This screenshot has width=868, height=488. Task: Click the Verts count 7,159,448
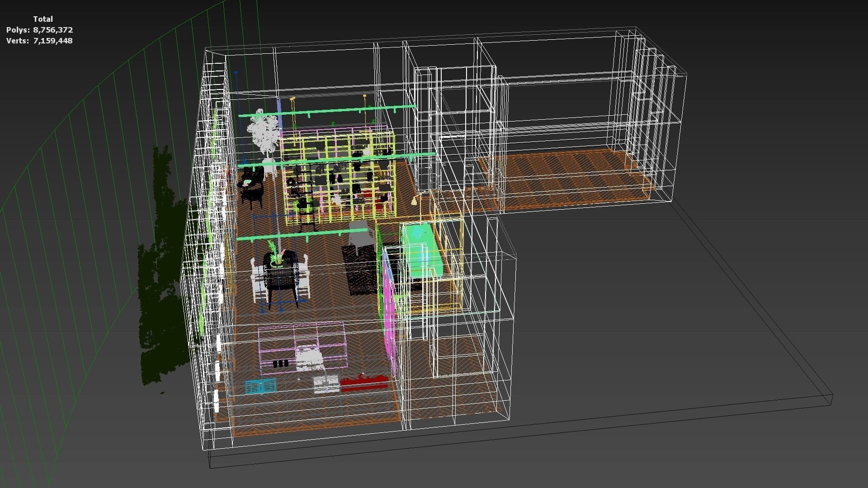coord(53,41)
